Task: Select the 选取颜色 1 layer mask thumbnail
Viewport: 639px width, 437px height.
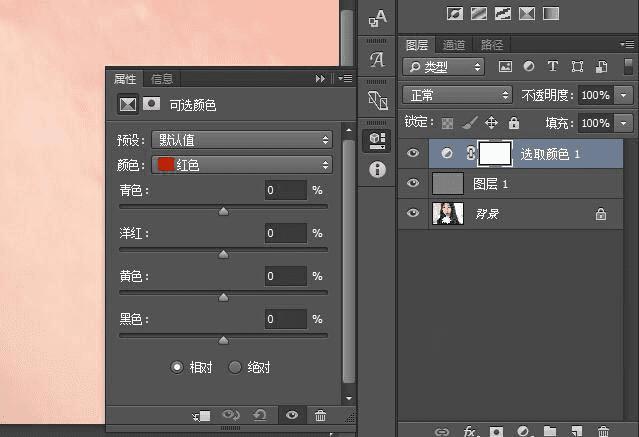Action: (x=495, y=154)
